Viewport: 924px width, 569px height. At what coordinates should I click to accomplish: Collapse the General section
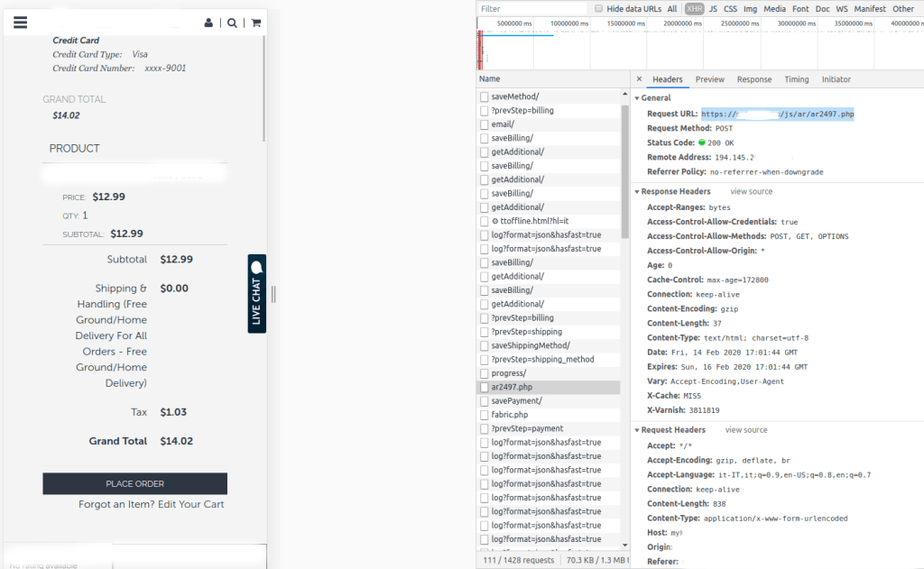(x=637, y=98)
